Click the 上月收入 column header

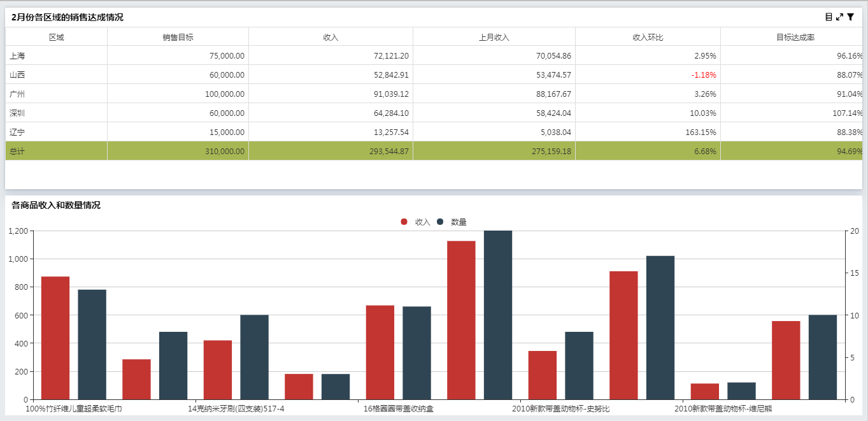[x=494, y=37]
